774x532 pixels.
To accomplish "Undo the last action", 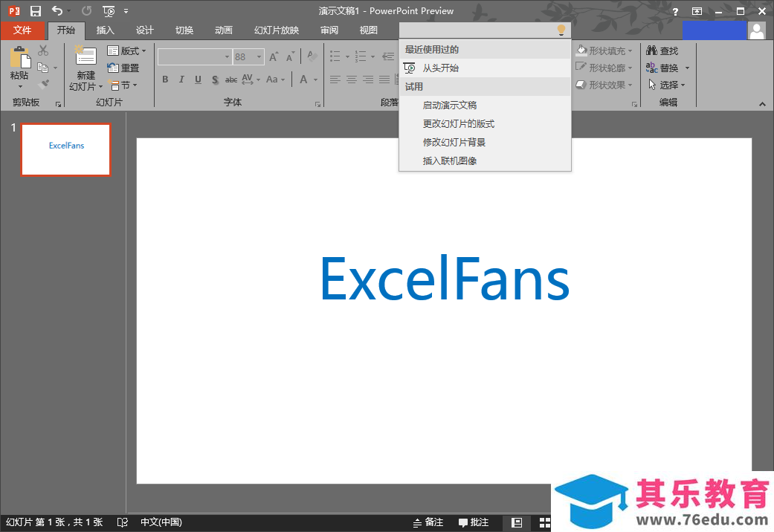I will pyautogui.click(x=57, y=11).
